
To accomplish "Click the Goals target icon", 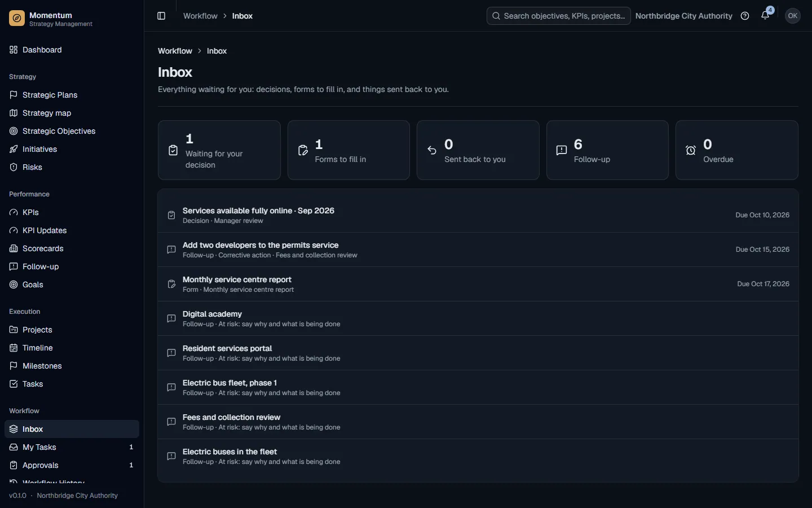I will pos(14,284).
